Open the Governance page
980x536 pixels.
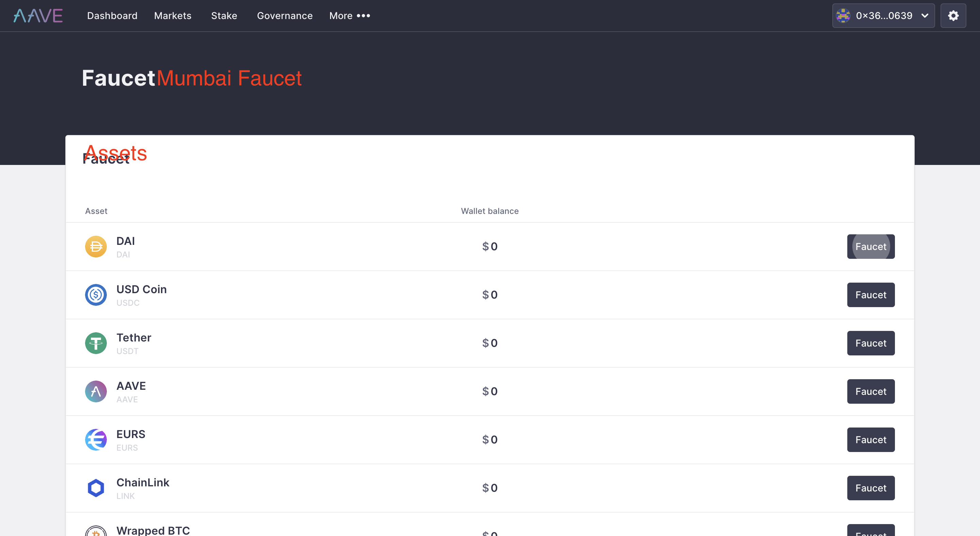pos(284,16)
